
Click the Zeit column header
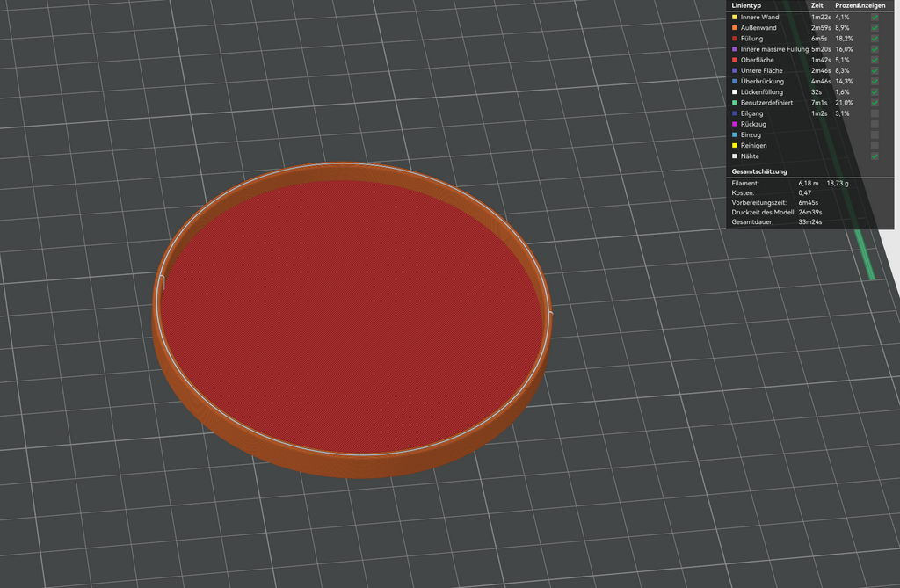[817, 6]
